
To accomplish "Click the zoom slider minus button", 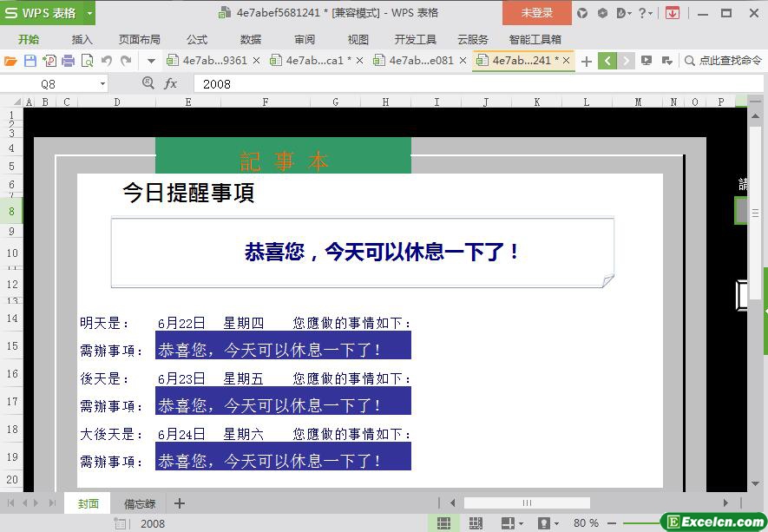I will pyautogui.click(x=612, y=523).
